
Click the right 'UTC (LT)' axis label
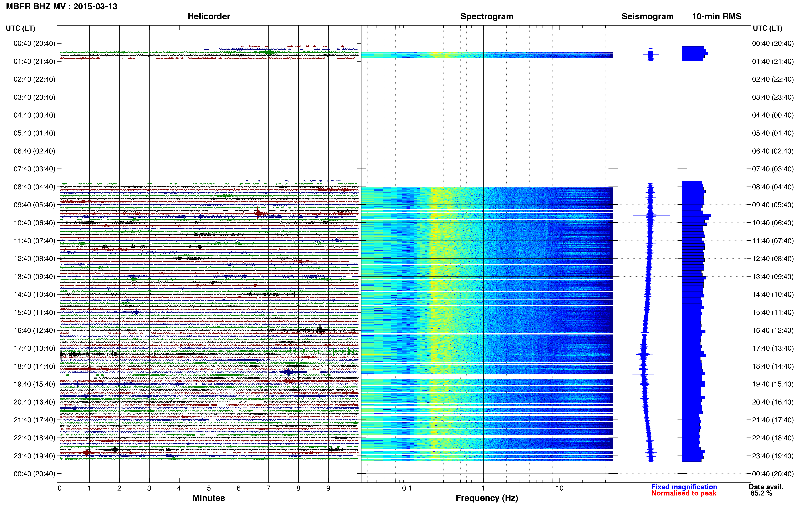pyautogui.click(x=767, y=28)
